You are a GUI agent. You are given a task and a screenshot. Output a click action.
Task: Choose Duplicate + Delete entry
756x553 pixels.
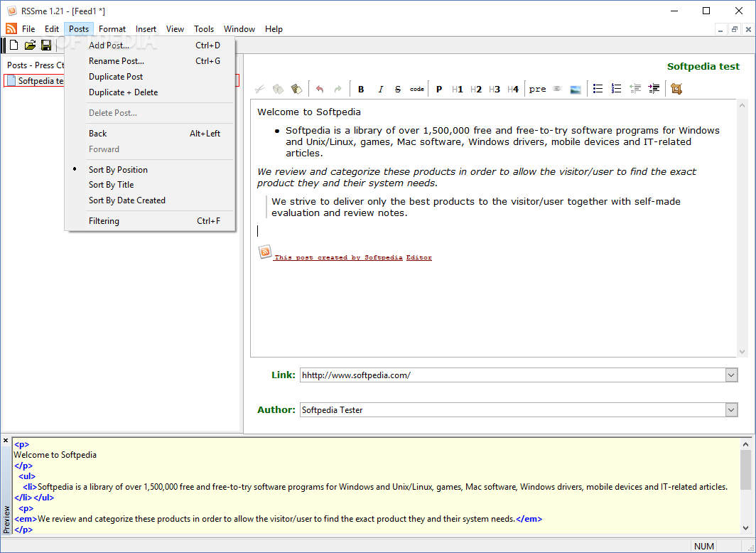149,92
